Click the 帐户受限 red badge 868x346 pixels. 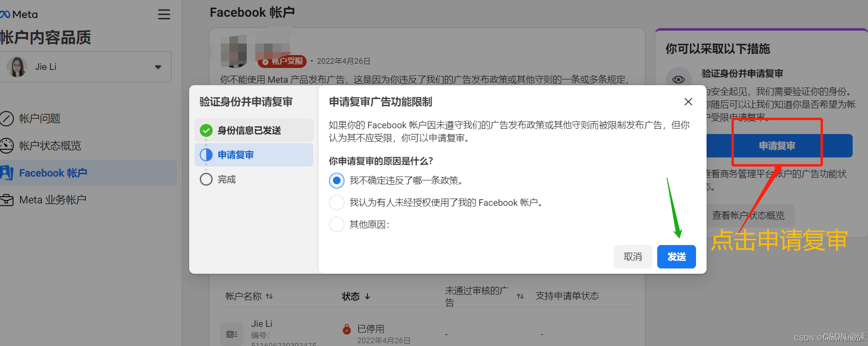[x=282, y=61]
